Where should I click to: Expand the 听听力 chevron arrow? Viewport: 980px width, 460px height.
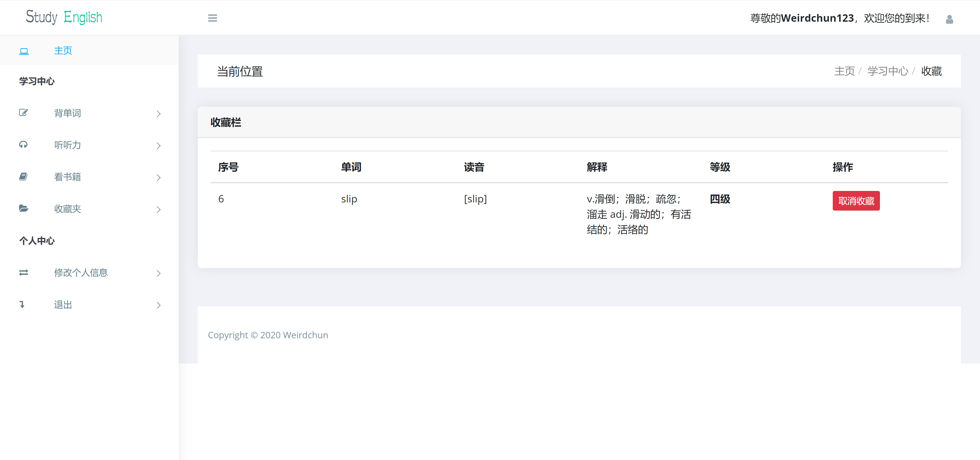[x=158, y=146]
